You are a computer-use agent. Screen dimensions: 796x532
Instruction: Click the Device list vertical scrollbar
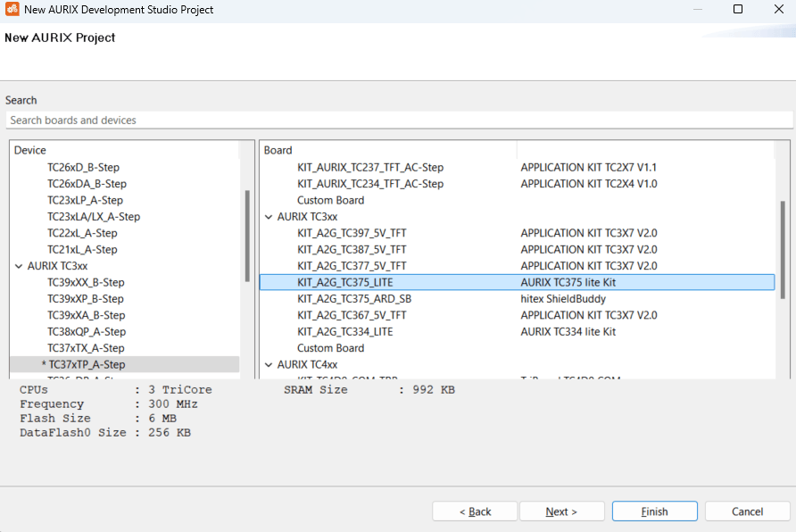(x=247, y=236)
